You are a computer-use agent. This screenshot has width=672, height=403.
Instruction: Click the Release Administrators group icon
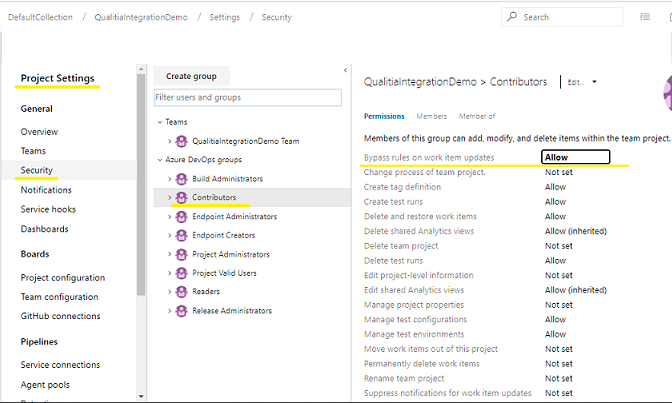coord(182,311)
